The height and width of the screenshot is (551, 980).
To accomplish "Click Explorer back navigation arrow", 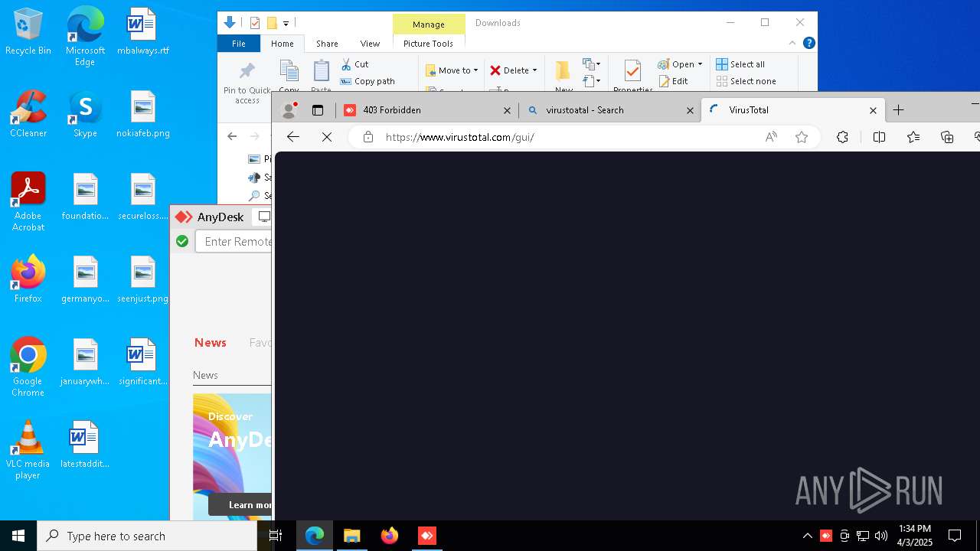I will click(232, 136).
